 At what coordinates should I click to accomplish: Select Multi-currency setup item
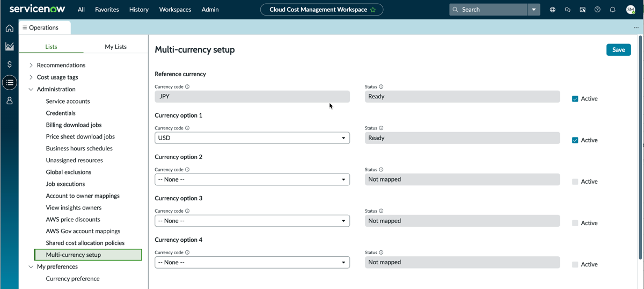[x=88, y=255]
